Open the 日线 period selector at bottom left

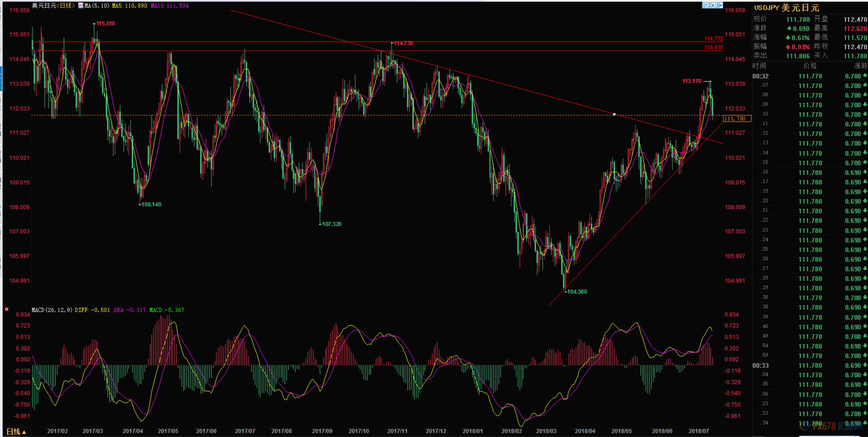pos(16,431)
